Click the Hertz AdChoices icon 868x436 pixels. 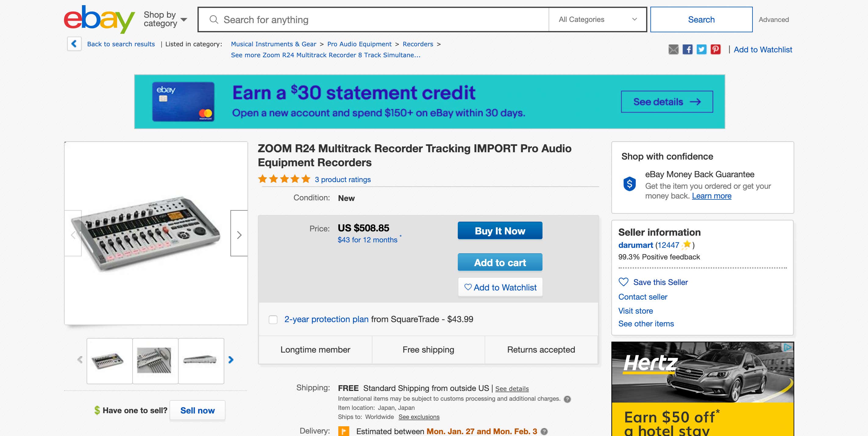pos(788,347)
